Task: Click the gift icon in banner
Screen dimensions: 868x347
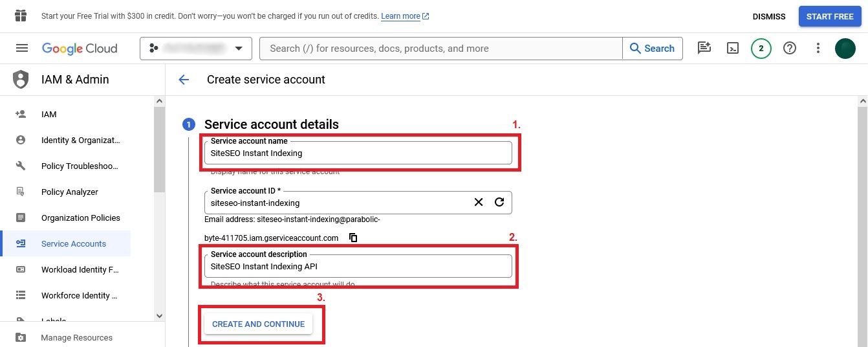Action: point(21,16)
